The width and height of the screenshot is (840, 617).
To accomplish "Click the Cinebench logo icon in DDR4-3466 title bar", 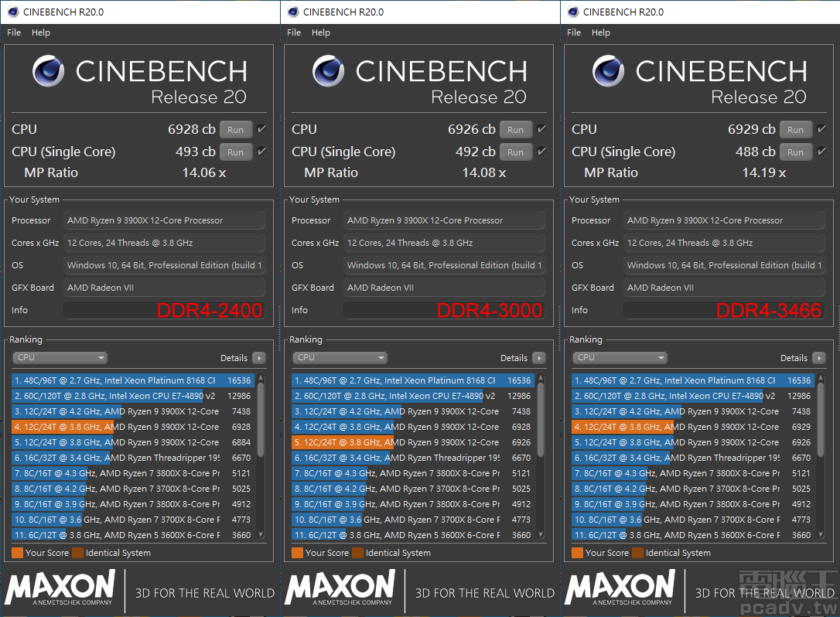I will 572,12.
